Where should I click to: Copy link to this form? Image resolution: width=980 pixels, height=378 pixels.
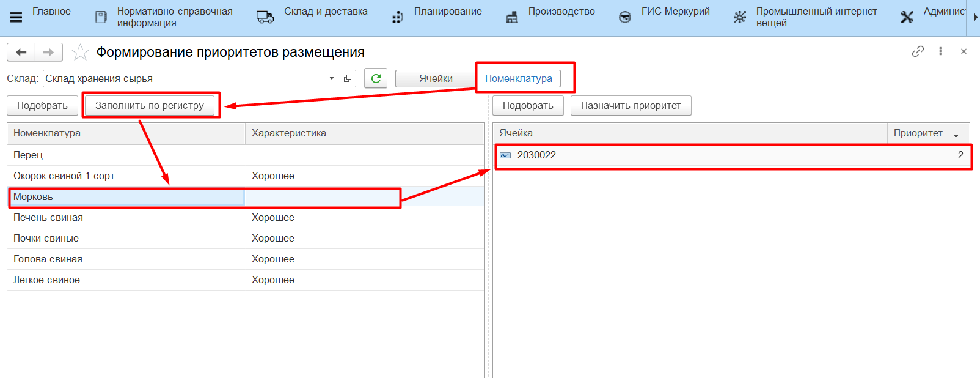pyautogui.click(x=917, y=52)
